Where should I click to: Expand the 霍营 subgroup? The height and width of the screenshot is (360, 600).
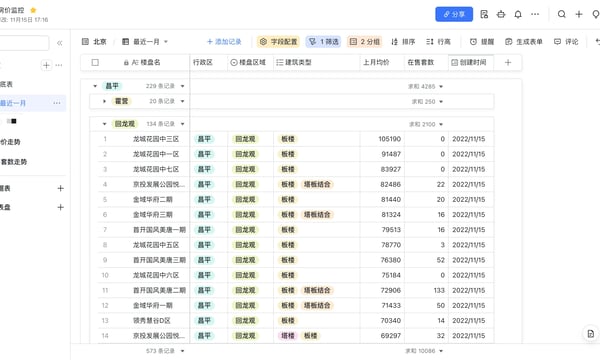pyautogui.click(x=104, y=101)
